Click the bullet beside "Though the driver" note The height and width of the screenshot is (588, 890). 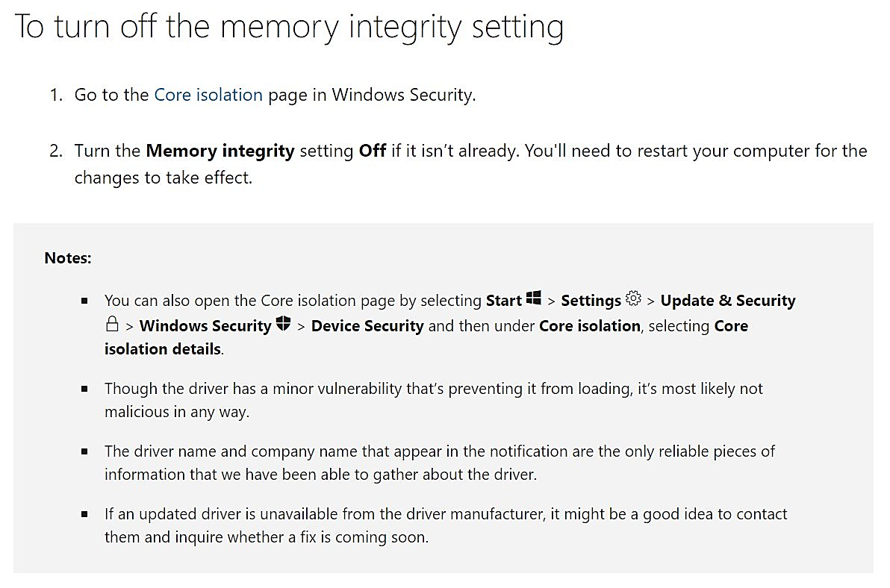85,389
